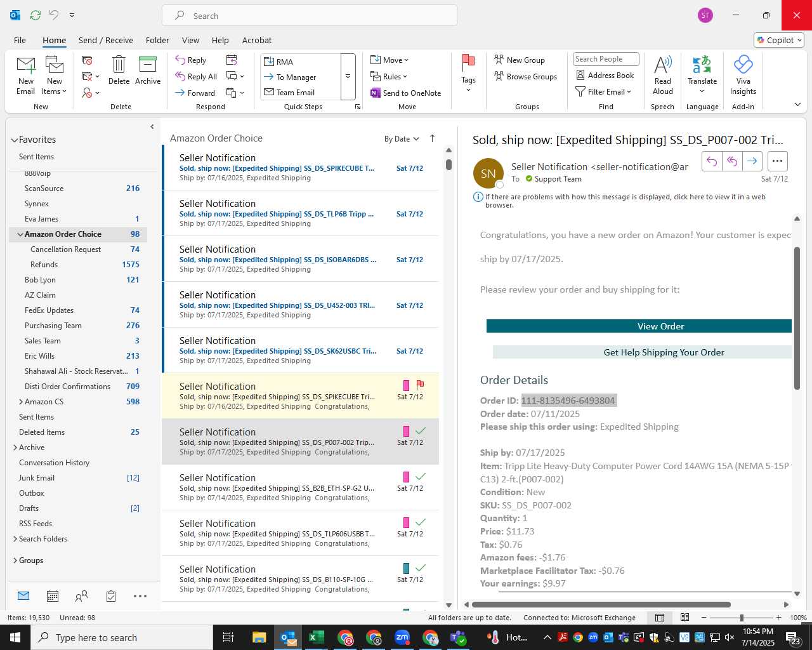This screenshot has height=650, width=812.
Task: Switch to People view icon
Action: [81, 596]
